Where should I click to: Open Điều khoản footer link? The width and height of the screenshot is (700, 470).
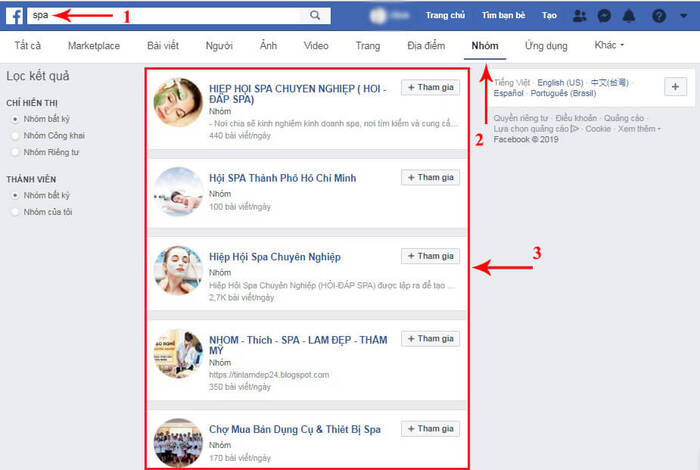[x=576, y=118]
